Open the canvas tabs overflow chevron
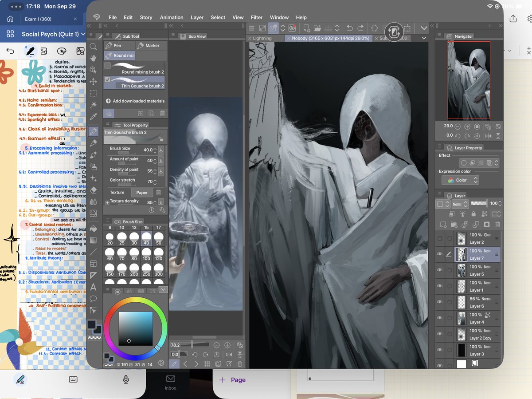This screenshot has height=399, width=532. click(x=424, y=38)
